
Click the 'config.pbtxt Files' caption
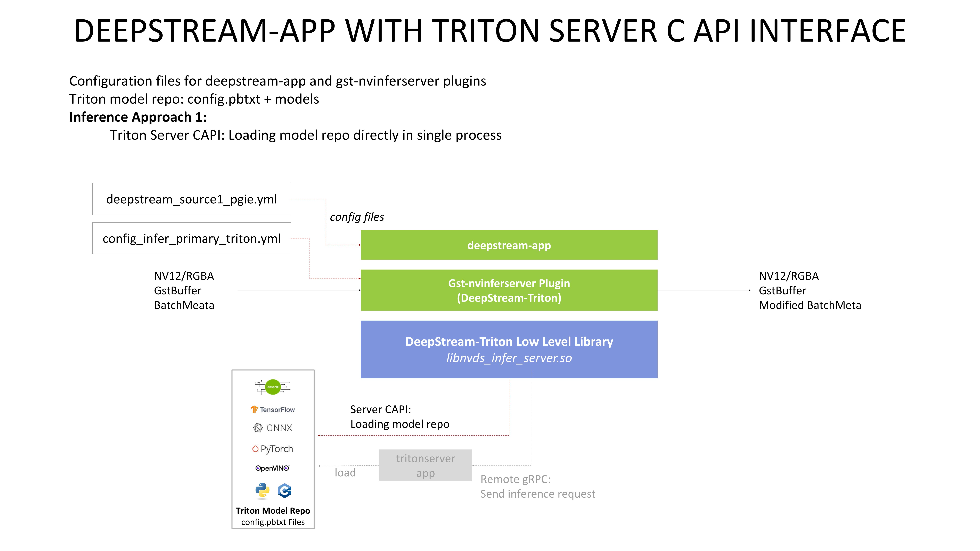point(273,522)
